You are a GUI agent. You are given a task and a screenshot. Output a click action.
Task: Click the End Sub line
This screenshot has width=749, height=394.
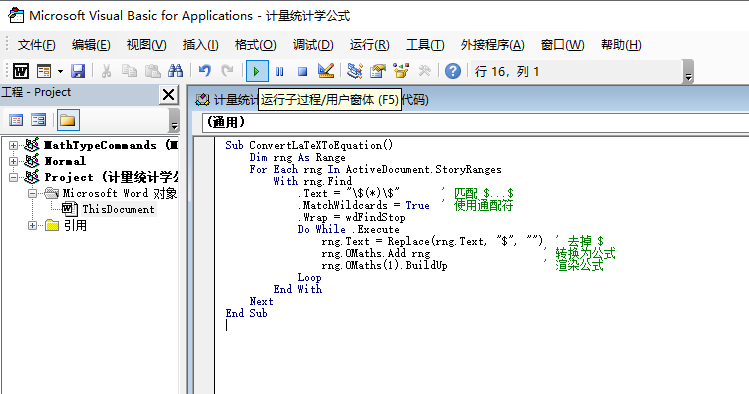(x=246, y=313)
